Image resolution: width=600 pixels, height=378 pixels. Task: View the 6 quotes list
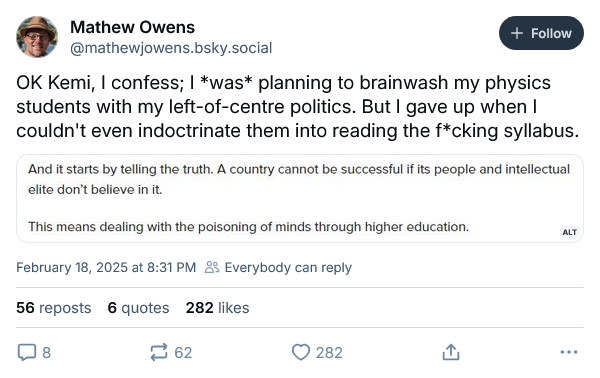(138, 308)
